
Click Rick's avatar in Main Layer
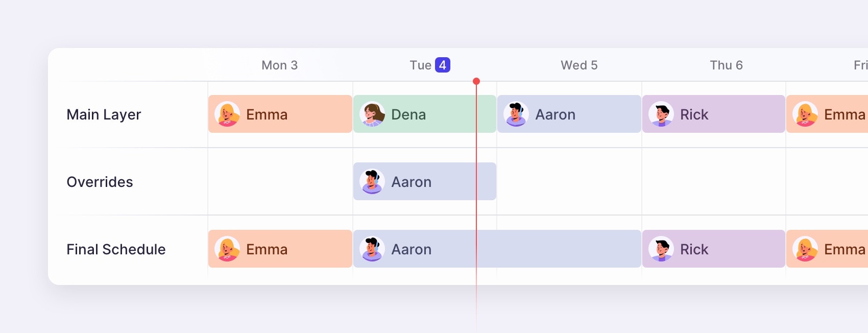tap(661, 114)
